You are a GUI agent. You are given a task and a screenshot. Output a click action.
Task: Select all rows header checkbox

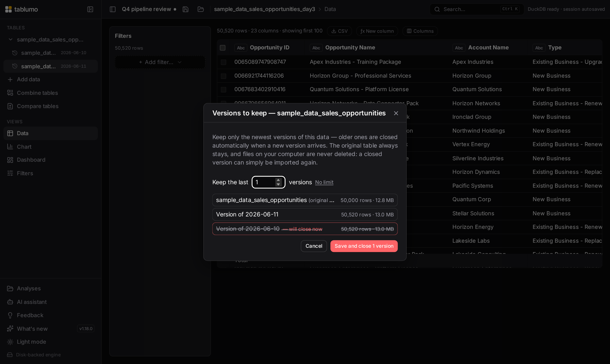[223, 48]
